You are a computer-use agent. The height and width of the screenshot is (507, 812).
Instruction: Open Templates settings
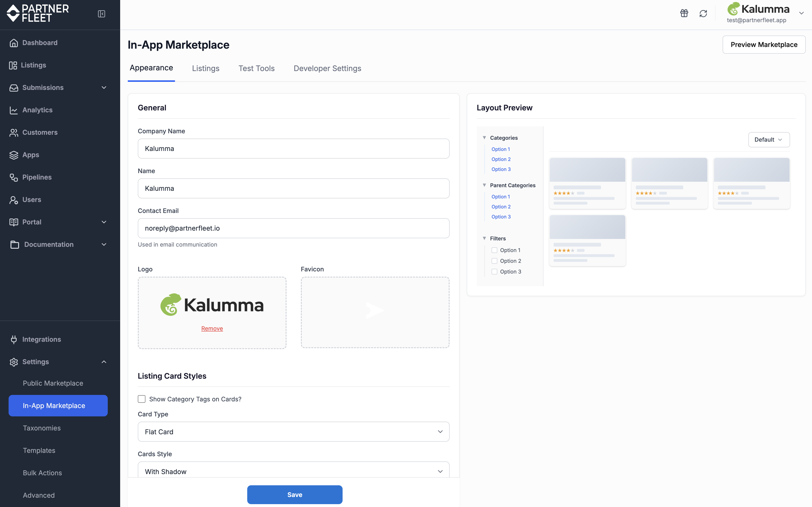tap(39, 451)
